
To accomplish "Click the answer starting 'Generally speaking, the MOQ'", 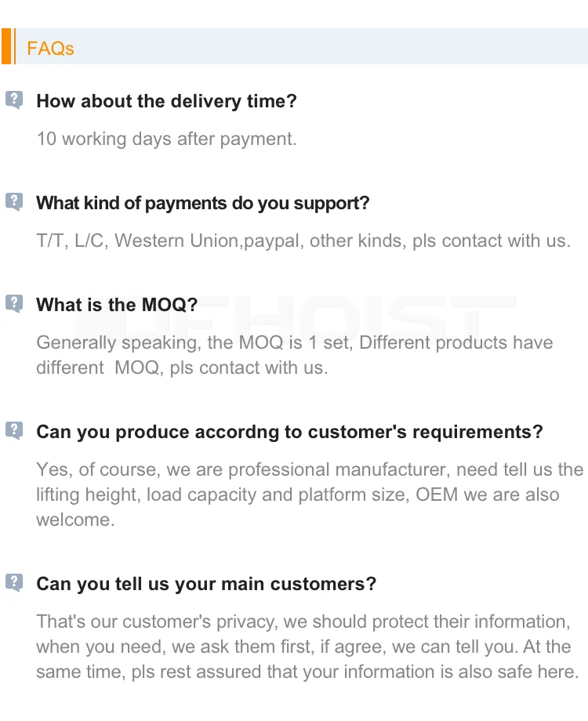I will pyautogui.click(x=295, y=342).
